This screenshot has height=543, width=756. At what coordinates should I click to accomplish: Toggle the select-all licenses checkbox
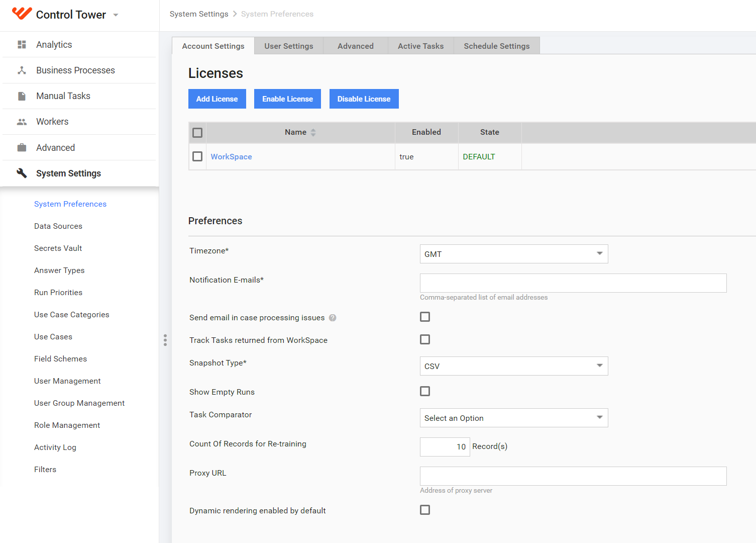[x=197, y=133]
